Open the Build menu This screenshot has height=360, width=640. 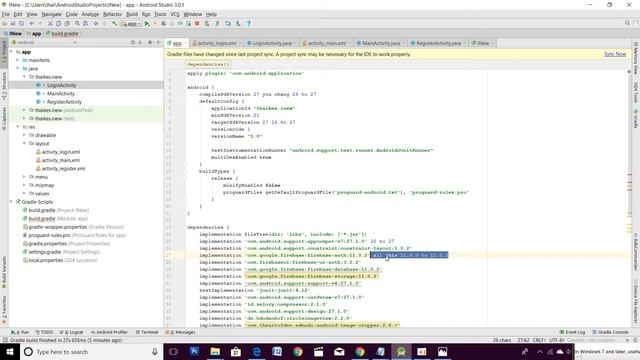click(x=132, y=14)
